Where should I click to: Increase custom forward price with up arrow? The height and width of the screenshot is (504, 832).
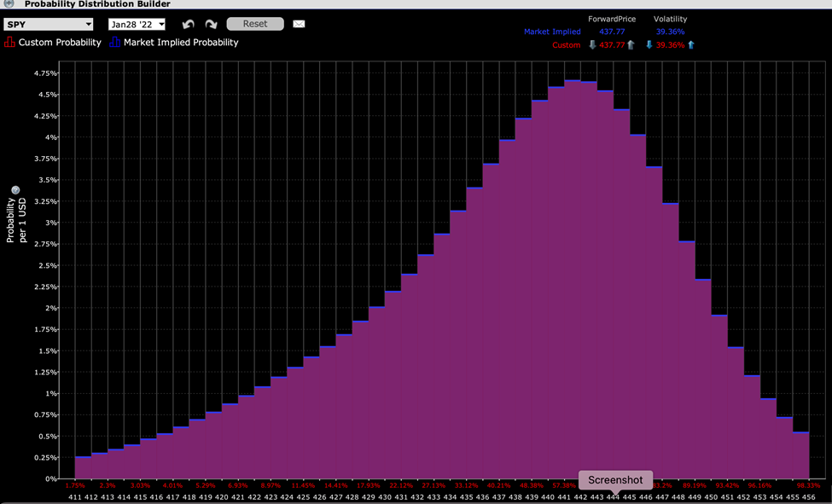[631, 45]
